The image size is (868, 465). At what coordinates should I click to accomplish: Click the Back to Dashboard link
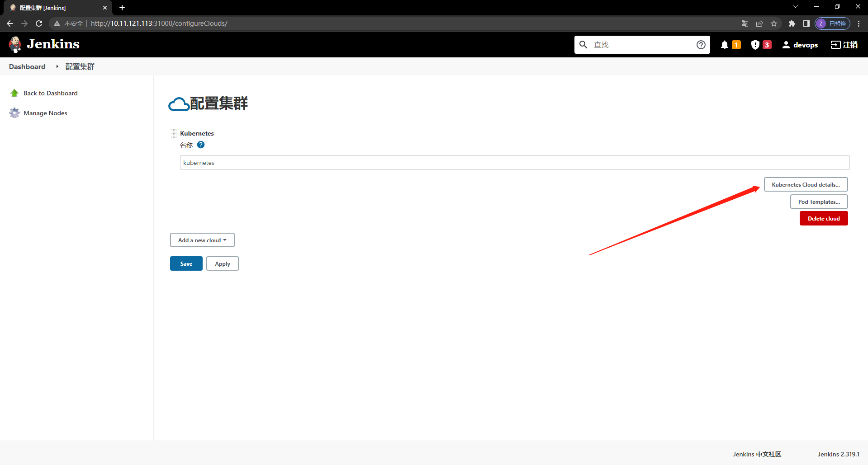pos(51,93)
